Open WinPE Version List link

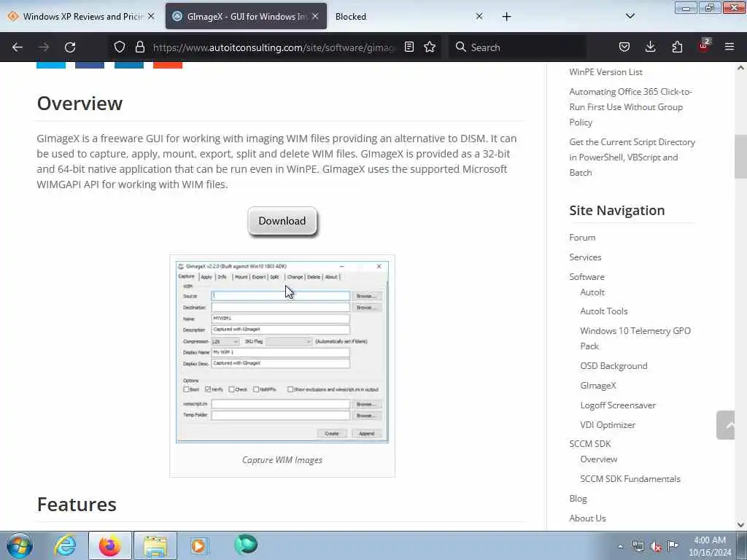(605, 72)
